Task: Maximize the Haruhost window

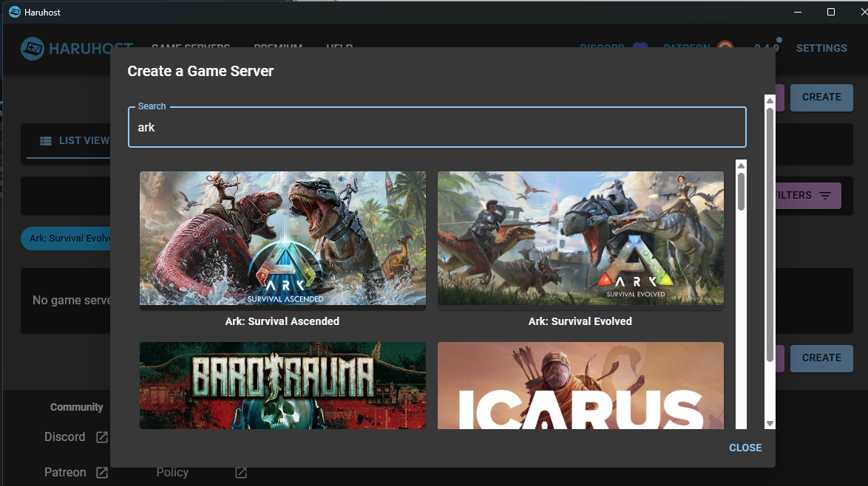Action: tap(831, 12)
